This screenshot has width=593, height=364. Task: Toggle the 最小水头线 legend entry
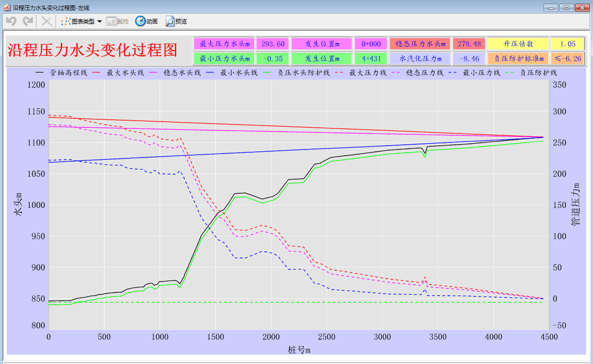(232, 73)
